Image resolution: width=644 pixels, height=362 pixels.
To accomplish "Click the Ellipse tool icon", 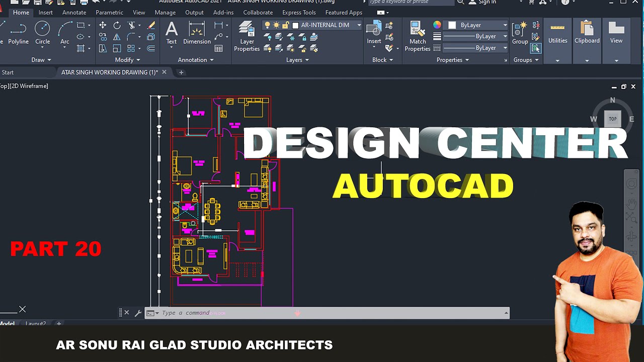I will click(x=80, y=37).
